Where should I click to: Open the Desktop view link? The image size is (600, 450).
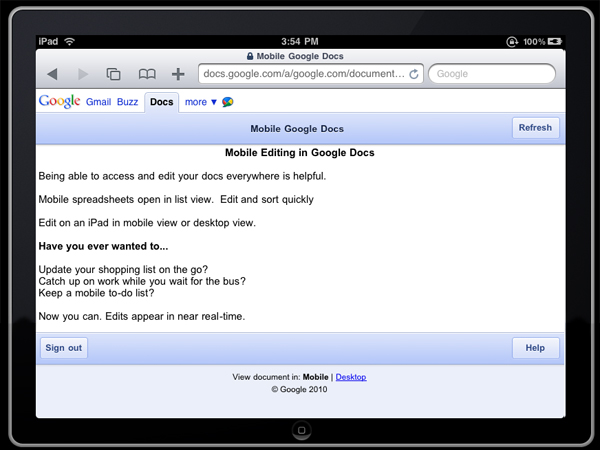coord(351,377)
